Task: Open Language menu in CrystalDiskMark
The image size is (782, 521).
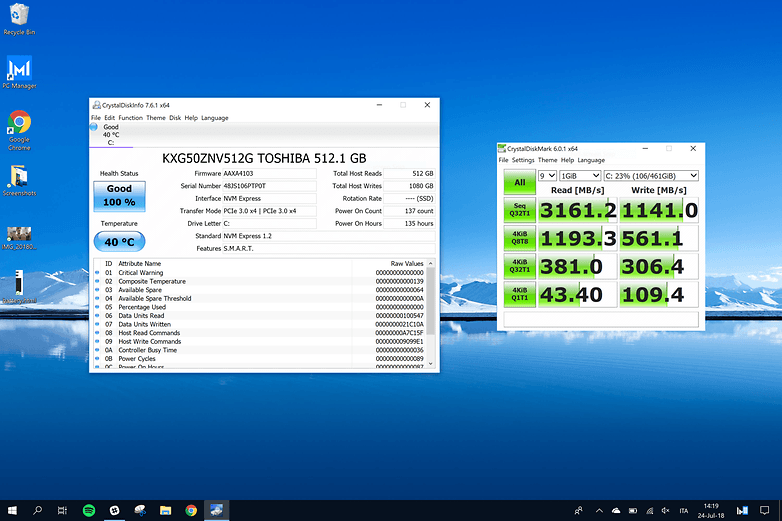Action: click(591, 160)
